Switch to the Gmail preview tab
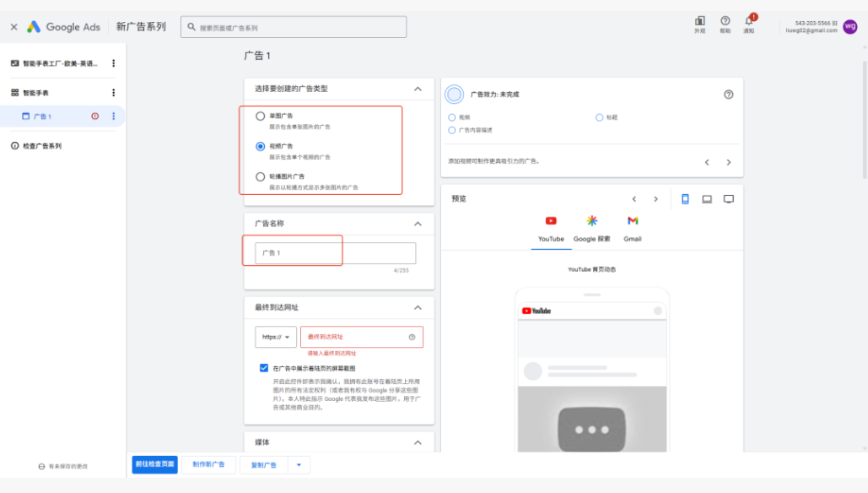The image size is (868, 493). [x=632, y=230]
